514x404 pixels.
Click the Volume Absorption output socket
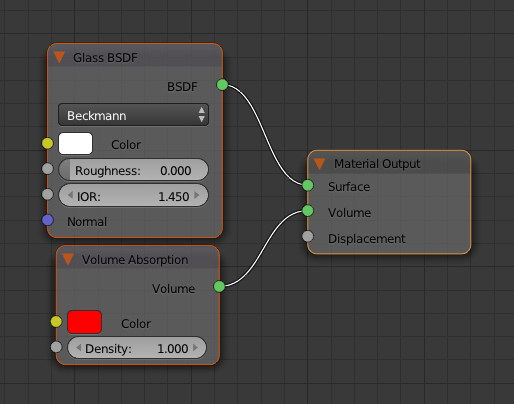tap(219, 286)
